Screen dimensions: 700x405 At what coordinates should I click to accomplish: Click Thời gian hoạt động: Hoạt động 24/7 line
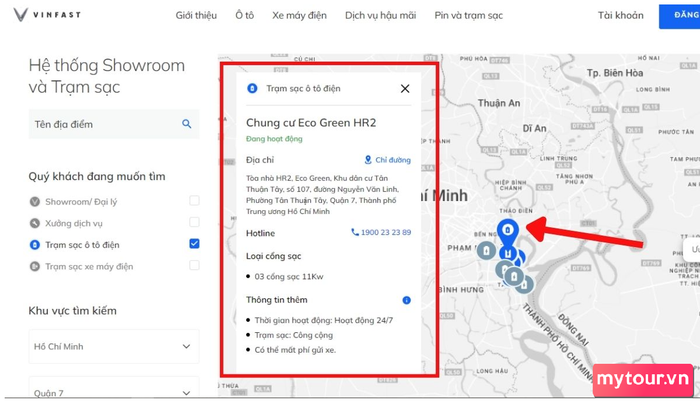324,320
